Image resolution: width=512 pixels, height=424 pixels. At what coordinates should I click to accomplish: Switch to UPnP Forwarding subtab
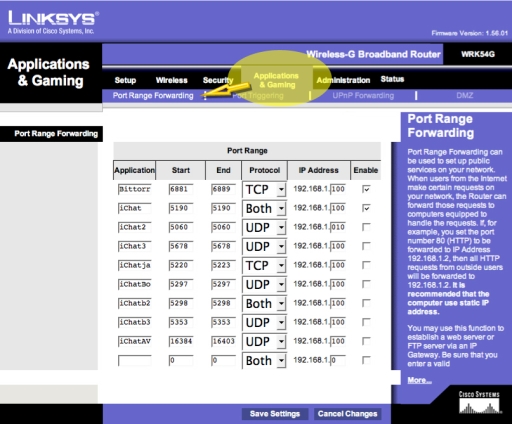coord(363,96)
